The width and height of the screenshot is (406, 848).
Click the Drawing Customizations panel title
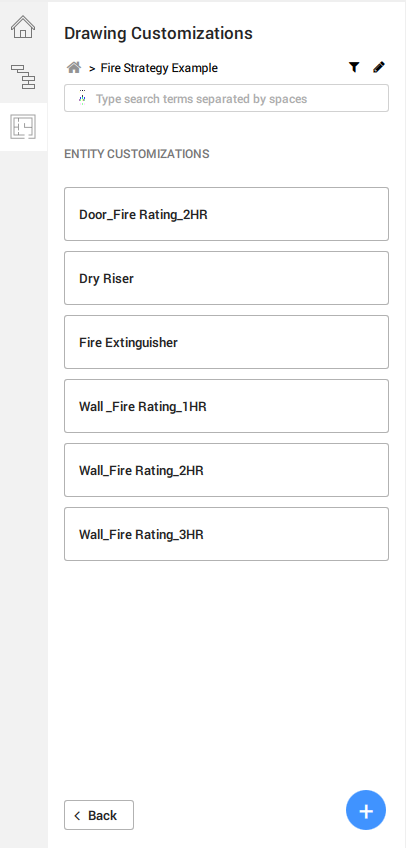click(x=158, y=34)
